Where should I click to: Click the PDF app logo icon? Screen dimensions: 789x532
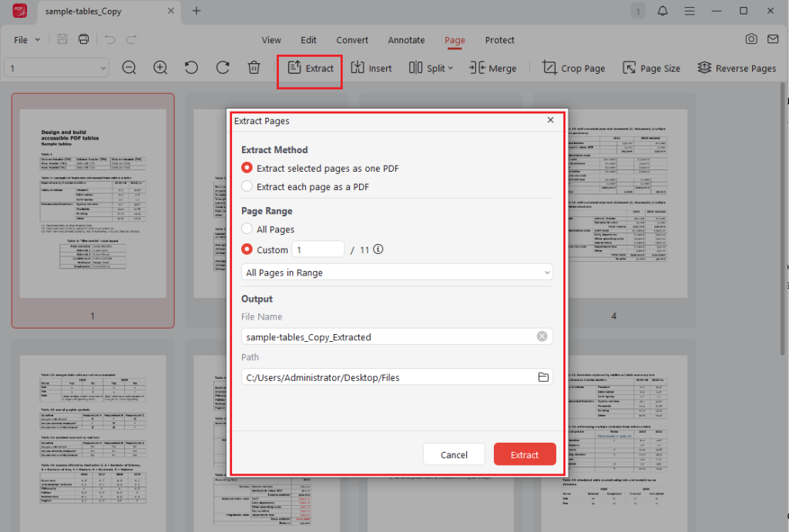click(x=19, y=11)
